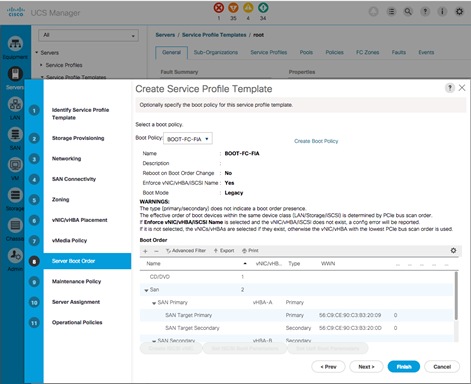
Task: Go to step vNIC/vHBA Placement
Action: point(79,220)
